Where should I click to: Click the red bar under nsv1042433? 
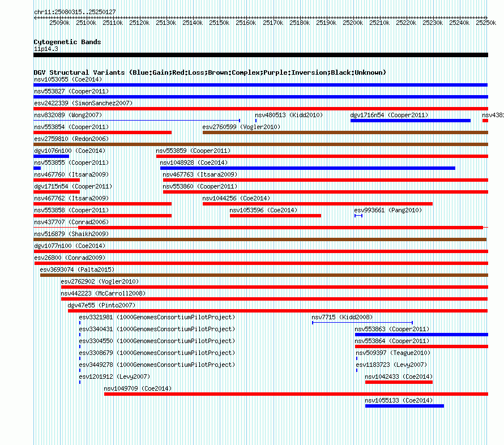399,382
